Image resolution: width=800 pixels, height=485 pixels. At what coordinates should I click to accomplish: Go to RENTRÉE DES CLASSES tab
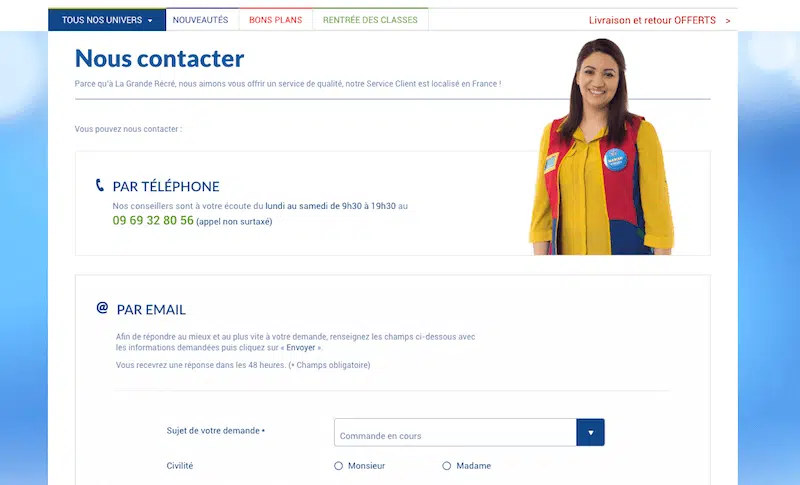370,20
